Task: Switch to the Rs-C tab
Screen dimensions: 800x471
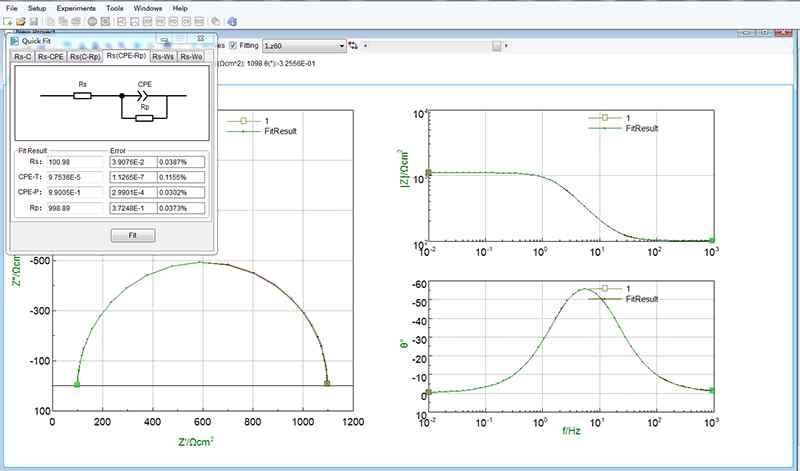Action: tap(23, 57)
